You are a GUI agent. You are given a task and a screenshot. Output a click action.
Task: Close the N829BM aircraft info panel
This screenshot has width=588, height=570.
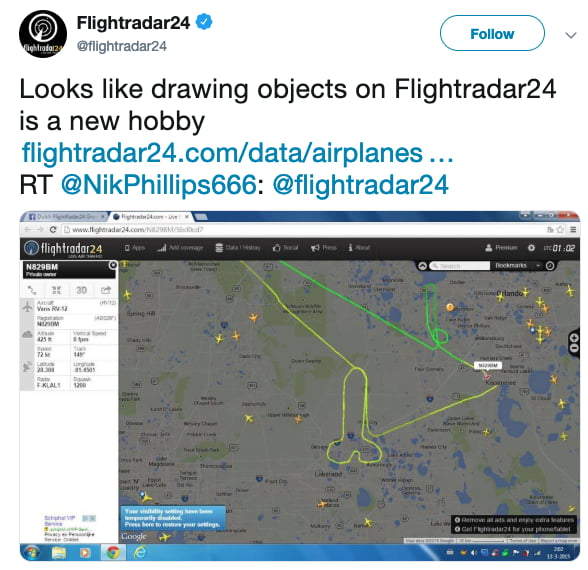coord(112,266)
